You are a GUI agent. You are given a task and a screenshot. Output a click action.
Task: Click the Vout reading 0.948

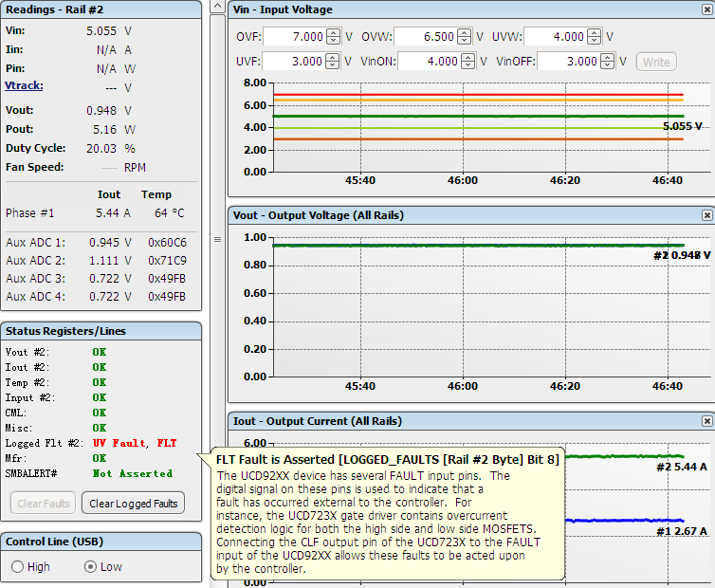[101, 110]
